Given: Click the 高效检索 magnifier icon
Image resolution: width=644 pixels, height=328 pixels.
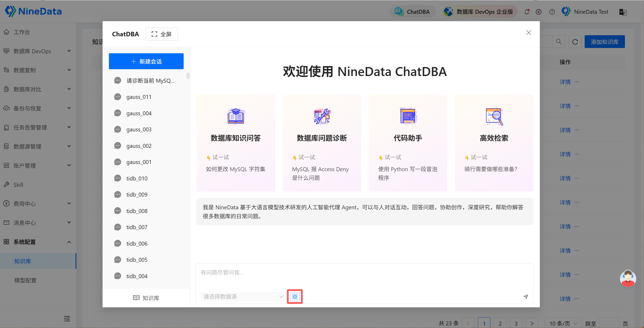Looking at the screenshot, I should [x=494, y=116].
